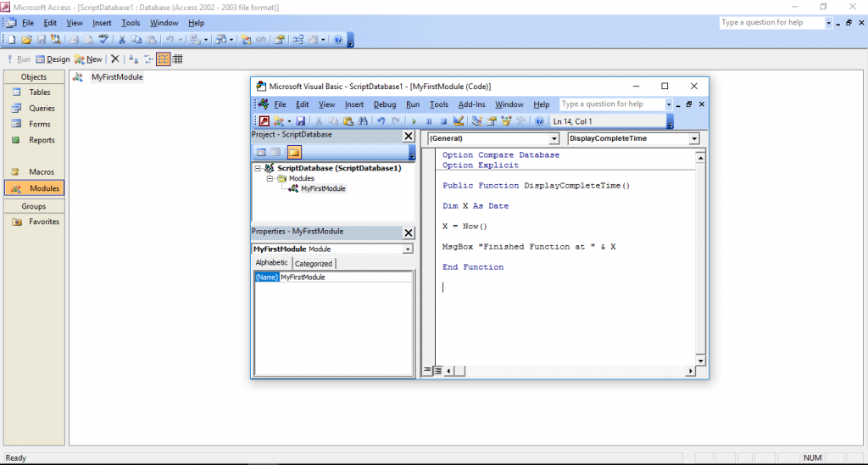Open Project Explorer icon in VB toolbar
This screenshot has width=868, height=465.
[476, 120]
